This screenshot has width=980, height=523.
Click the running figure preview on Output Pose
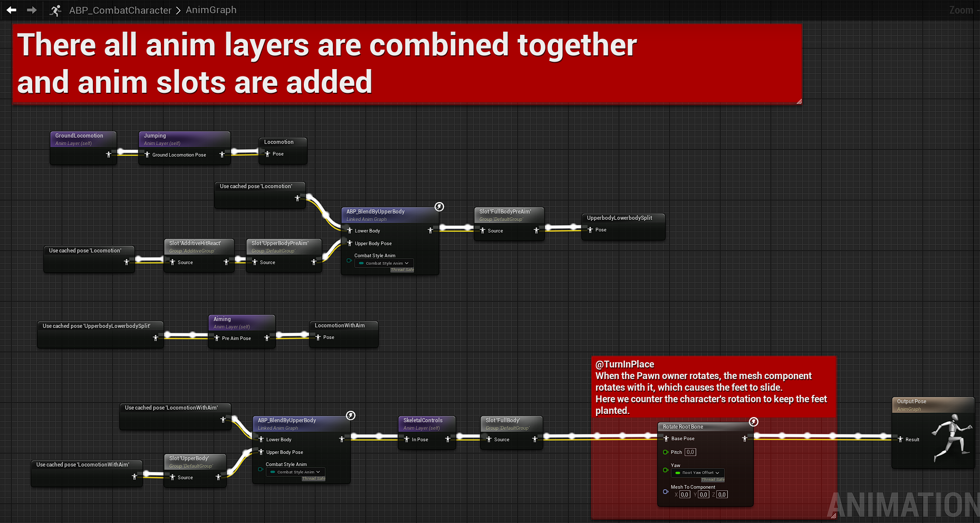point(950,438)
